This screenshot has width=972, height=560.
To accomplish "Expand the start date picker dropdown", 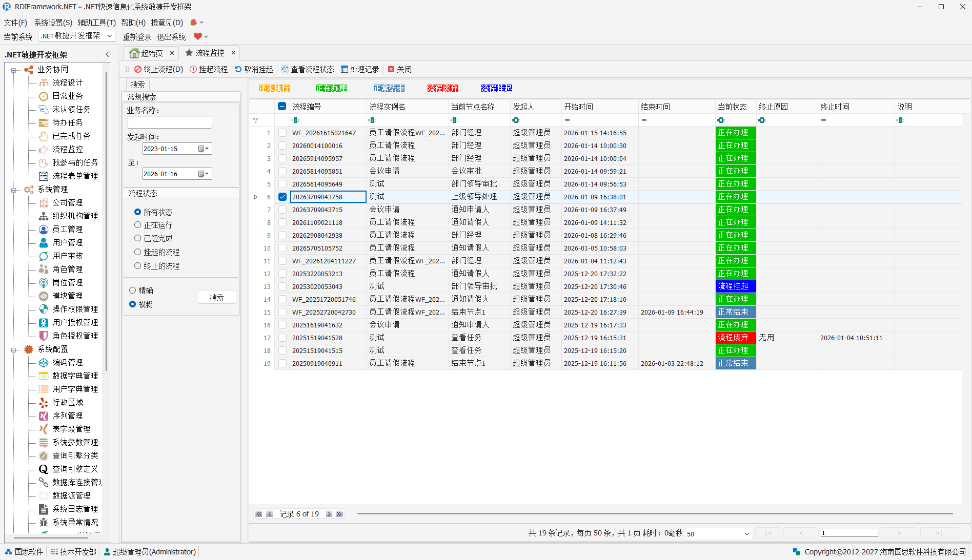I will coord(206,149).
